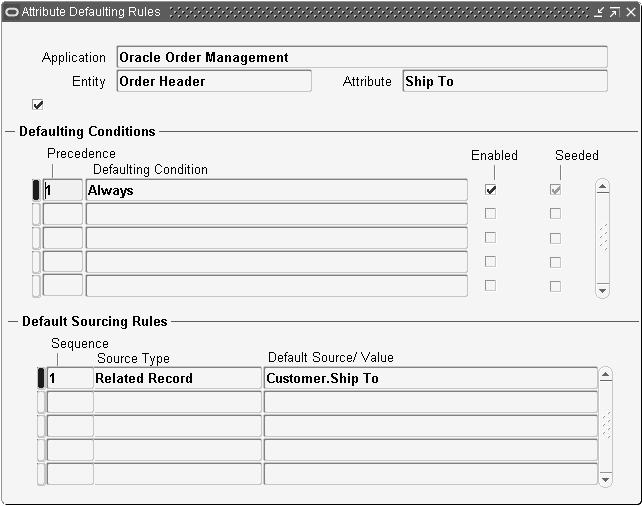Click Precedence field containing 1
642x506 pixels.
tap(63, 190)
